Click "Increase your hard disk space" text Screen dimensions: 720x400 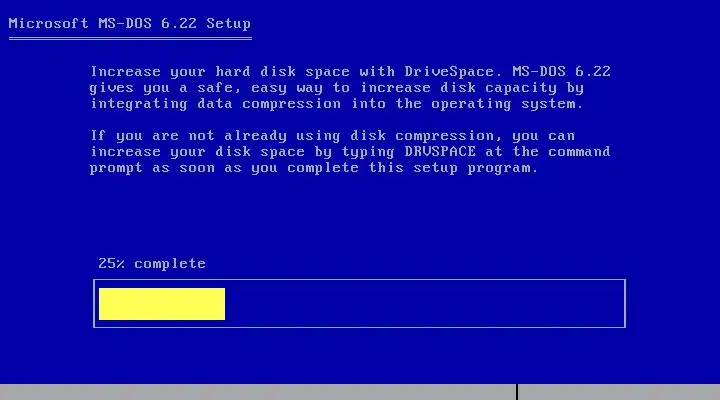point(220,72)
